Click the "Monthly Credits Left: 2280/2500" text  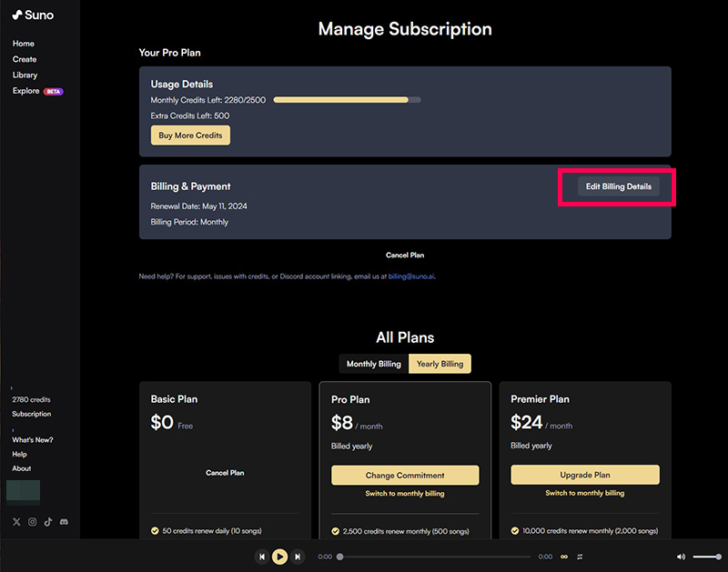coord(208,100)
